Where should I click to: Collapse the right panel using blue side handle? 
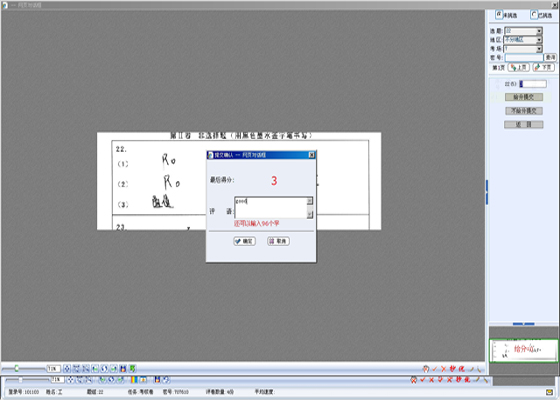487,192
